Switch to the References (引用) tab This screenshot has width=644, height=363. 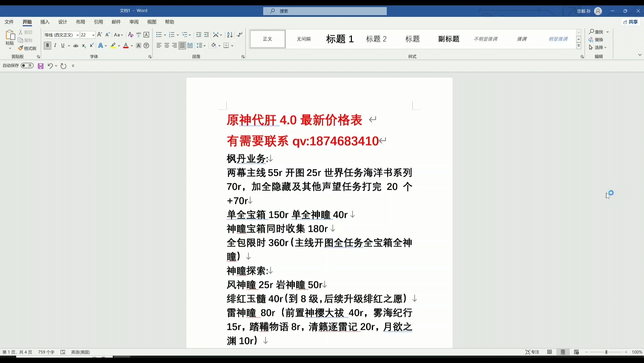[98, 22]
